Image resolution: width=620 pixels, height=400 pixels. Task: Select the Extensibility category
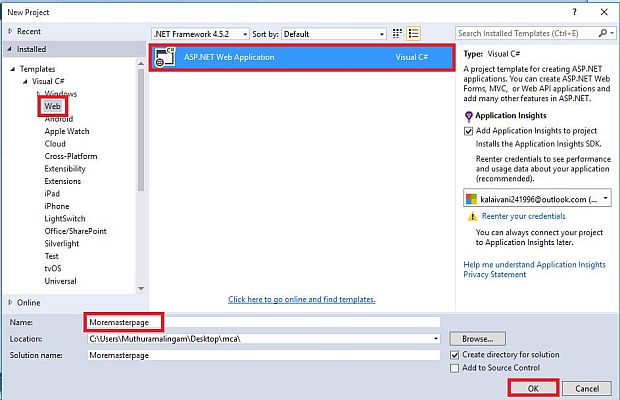click(x=65, y=169)
